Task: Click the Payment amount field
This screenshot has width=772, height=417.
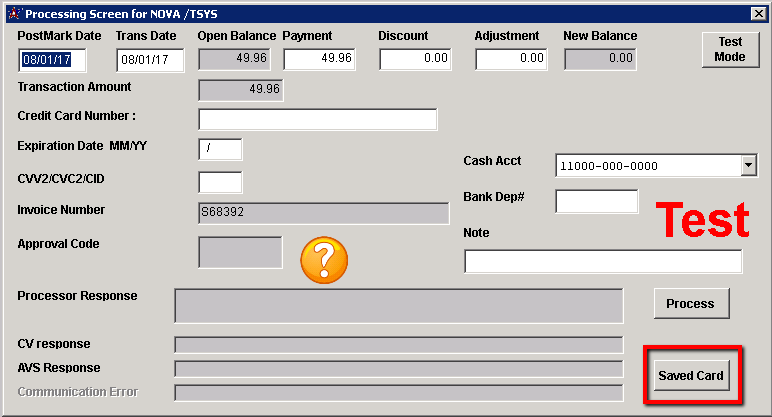Action: [x=319, y=59]
